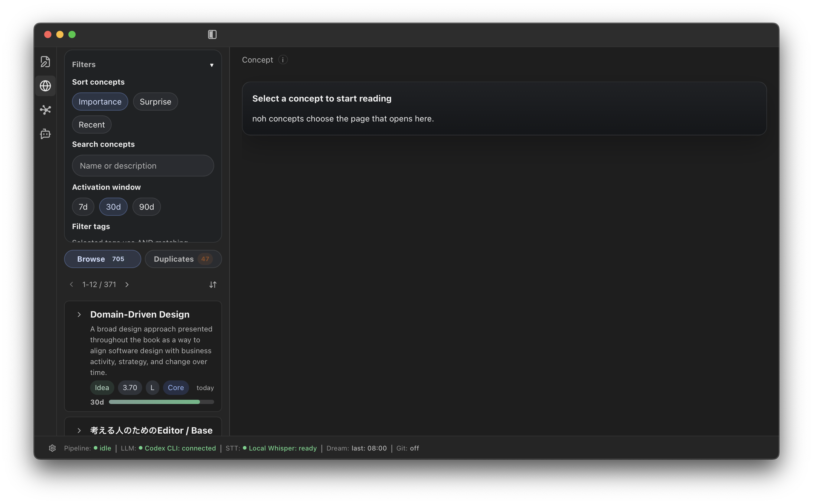Maximize the window with the green button
Screen dimensions: 813x504
click(72, 34)
